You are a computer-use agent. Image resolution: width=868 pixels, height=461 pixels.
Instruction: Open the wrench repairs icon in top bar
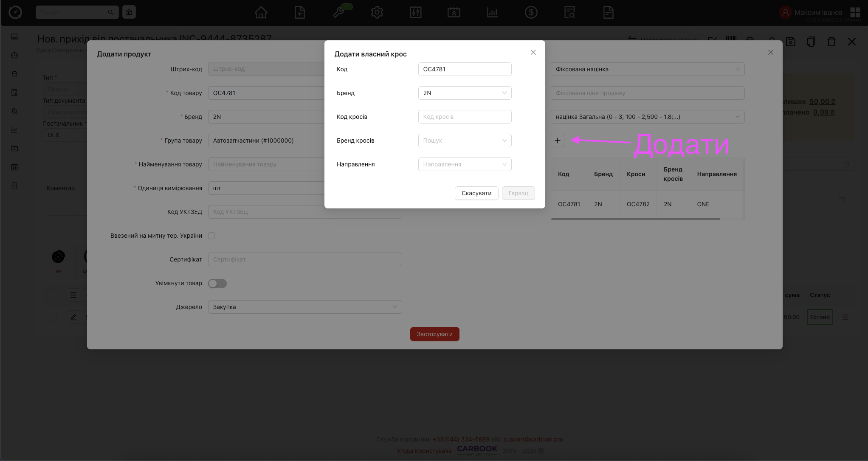coord(339,12)
